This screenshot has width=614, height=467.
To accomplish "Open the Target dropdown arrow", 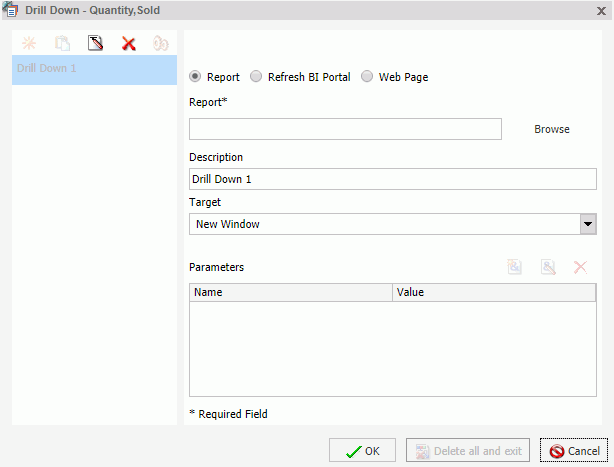I will pos(588,224).
